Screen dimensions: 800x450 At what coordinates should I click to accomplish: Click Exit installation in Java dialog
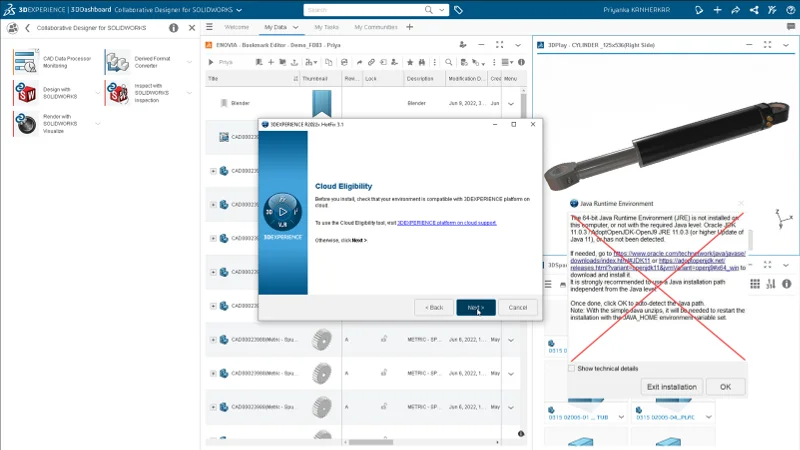click(671, 387)
